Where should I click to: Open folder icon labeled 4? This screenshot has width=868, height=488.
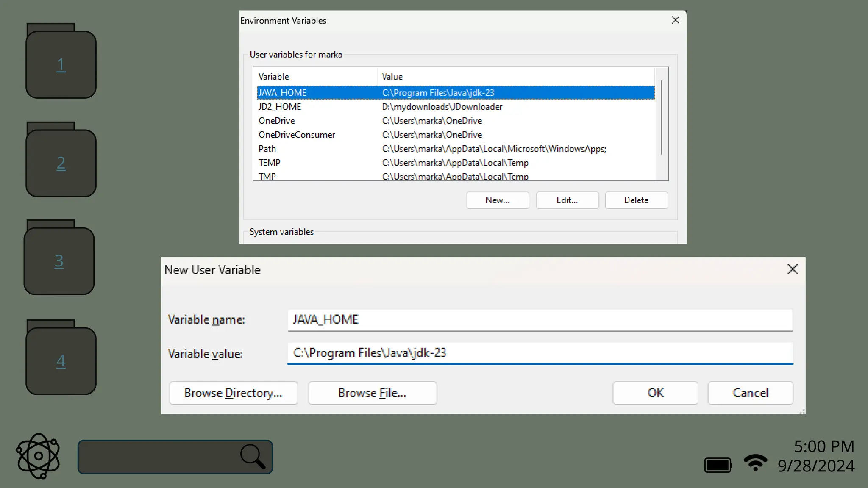(61, 360)
